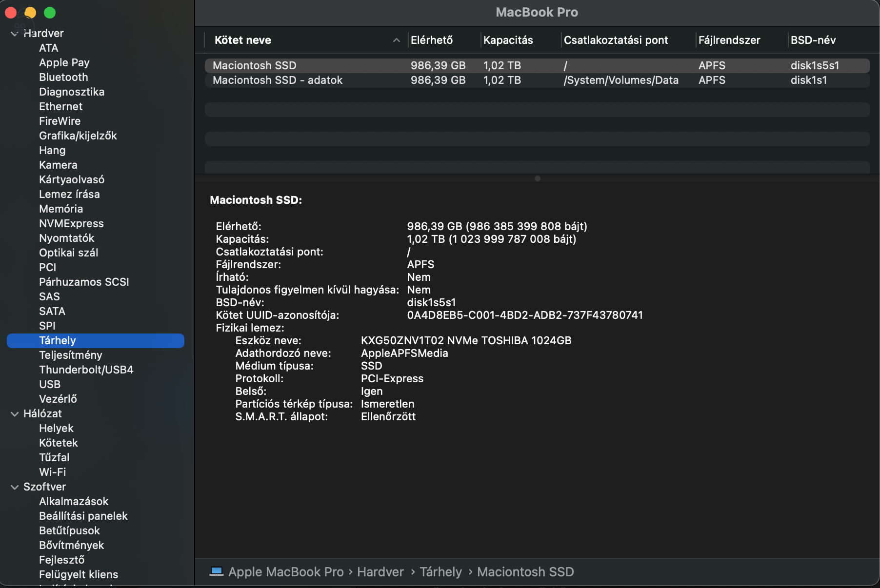Collapse the Hardver section
Screen dimensions: 880x588
pyautogui.click(x=15, y=34)
